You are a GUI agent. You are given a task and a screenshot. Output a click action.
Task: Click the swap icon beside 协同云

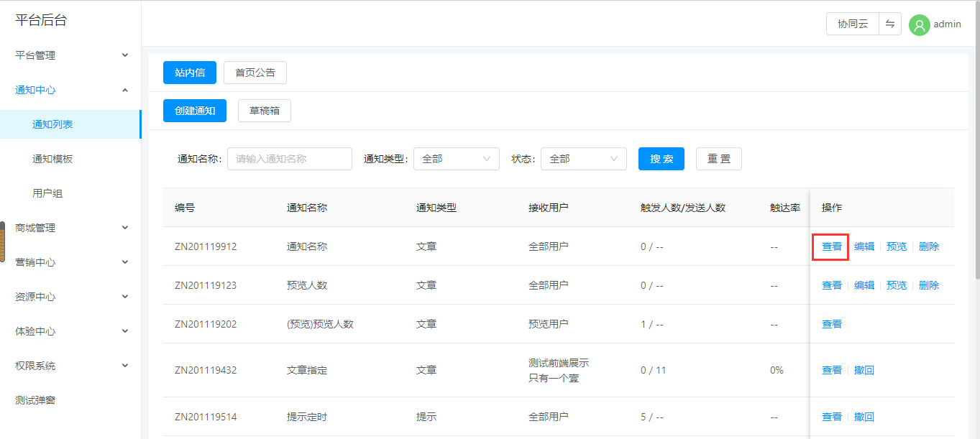pyautogui.click(x=890, y=24)
